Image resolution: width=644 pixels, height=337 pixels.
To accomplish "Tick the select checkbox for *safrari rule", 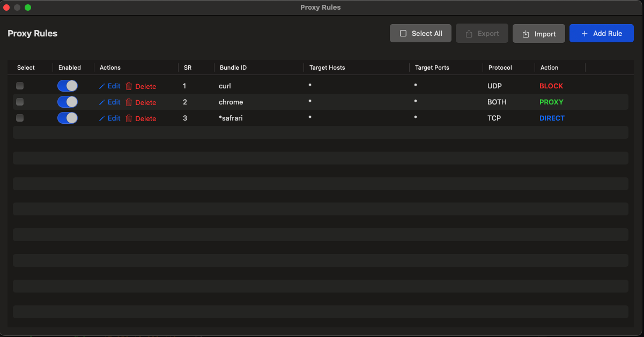I will (x=20, y=118).
